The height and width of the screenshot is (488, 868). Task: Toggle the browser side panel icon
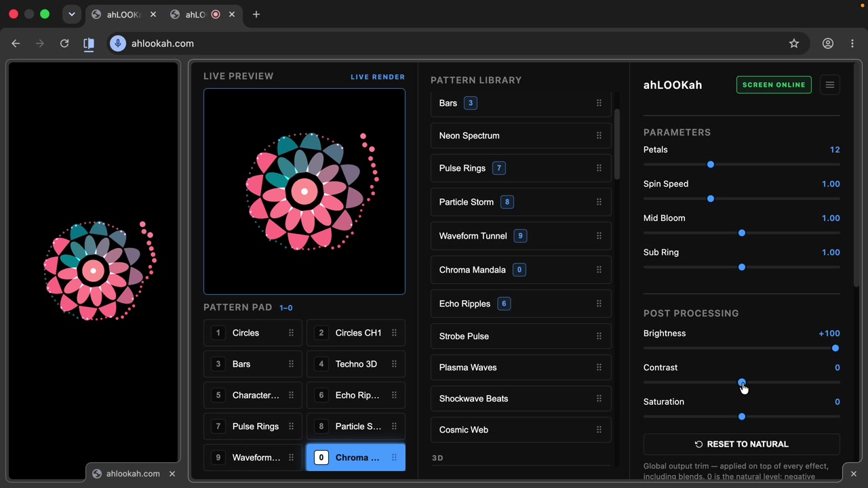(89, 43)
